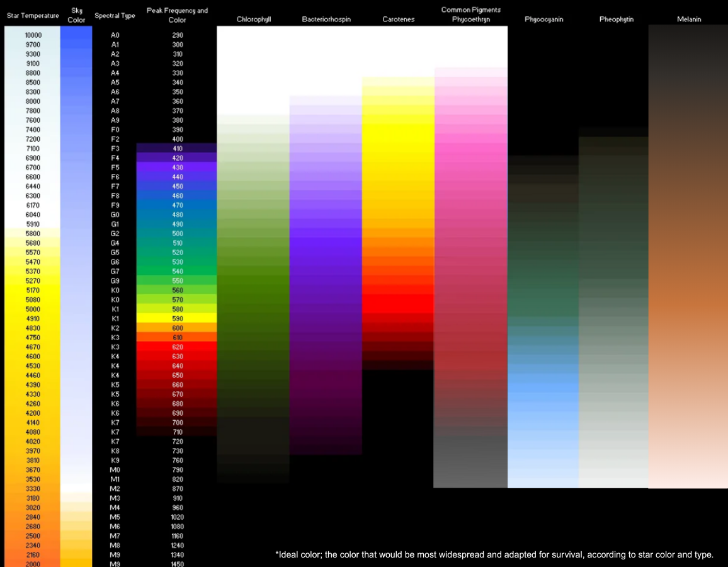The image size is (728, 567).
Task: Click the star temperature value 2000
Action: [x=33, y=564]
